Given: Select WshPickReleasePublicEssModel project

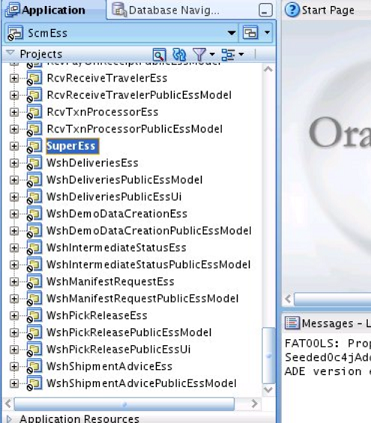Looking at the screenshot, I should tap(129, 332).
